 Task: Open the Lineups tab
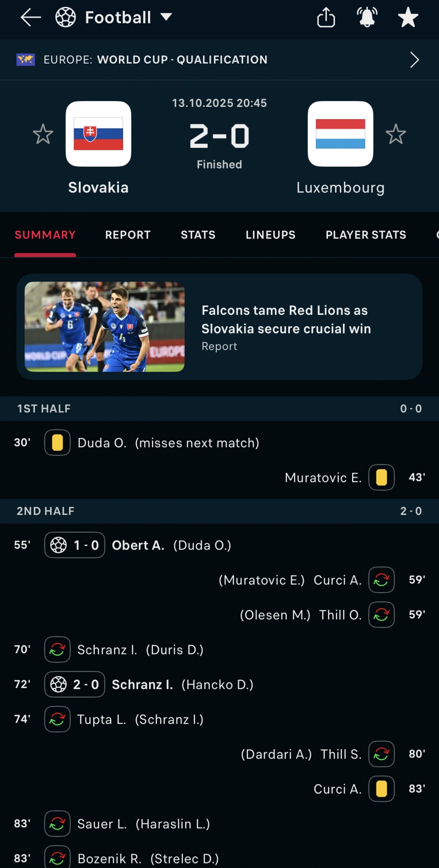tap(270, 235)
